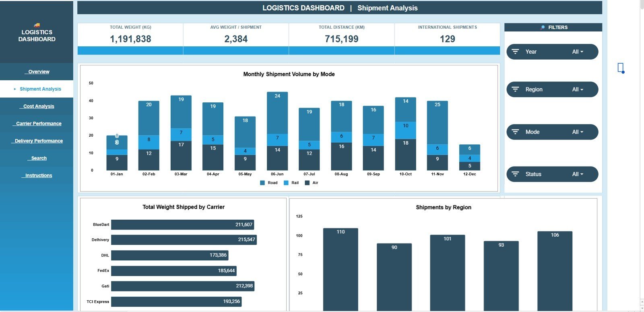Viewport: 644px width, 312px height.
Task: Open the Cost Analysis page
Action: point(39,106)
